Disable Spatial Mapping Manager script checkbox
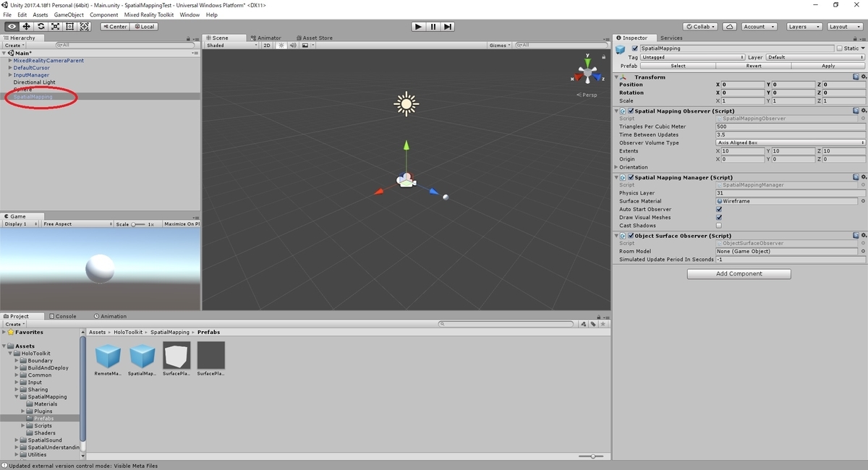Image resolution: width=868 pixels, height=470 pixels. [x=631, y=177]
